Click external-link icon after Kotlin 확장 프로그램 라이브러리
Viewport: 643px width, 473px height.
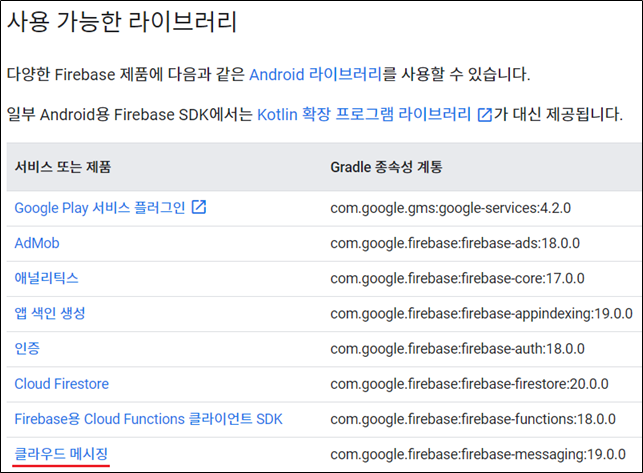[485, 115]
